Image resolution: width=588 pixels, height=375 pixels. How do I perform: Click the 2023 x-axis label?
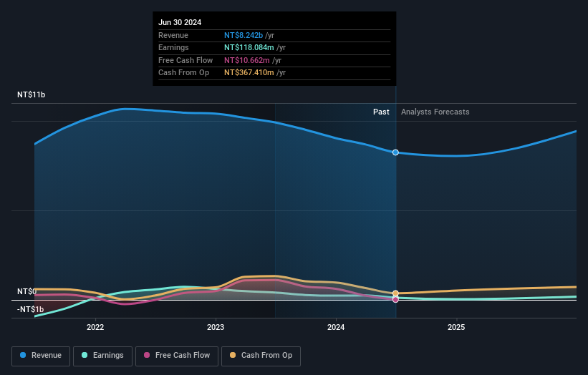(x=216, y=328)
